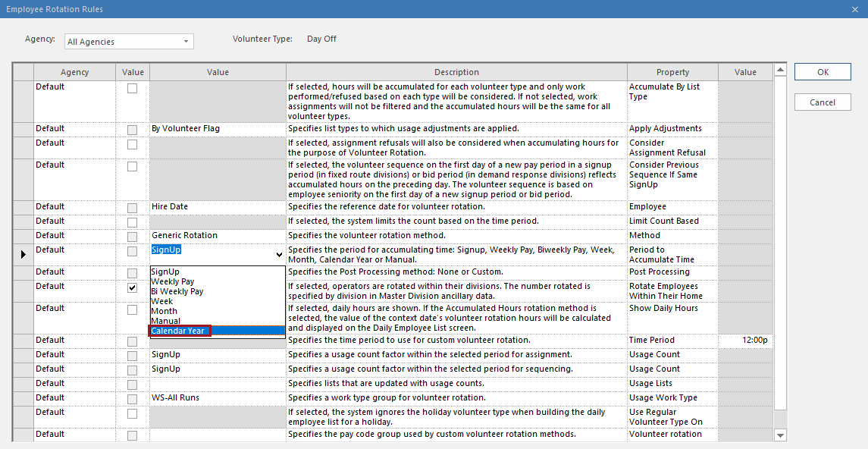
Task: Cancel the Employee Rotation Rules dialog
Action: (x=823, y=102)
